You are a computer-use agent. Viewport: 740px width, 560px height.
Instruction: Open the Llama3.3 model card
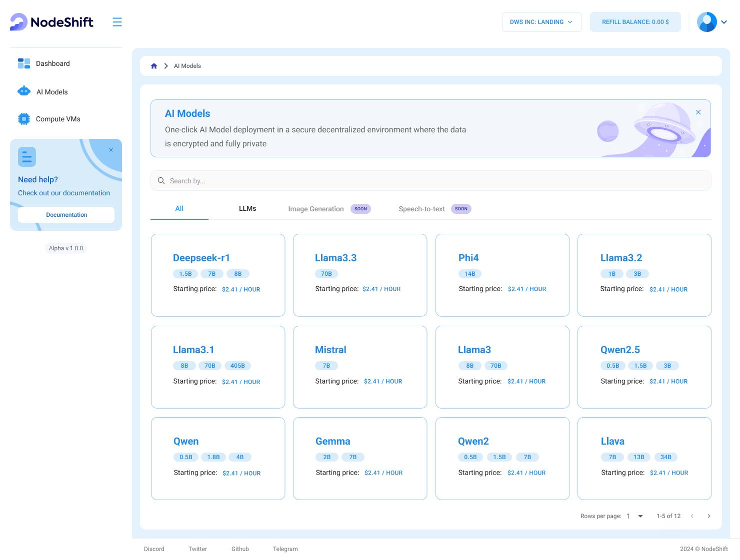[x=360, y=275]
